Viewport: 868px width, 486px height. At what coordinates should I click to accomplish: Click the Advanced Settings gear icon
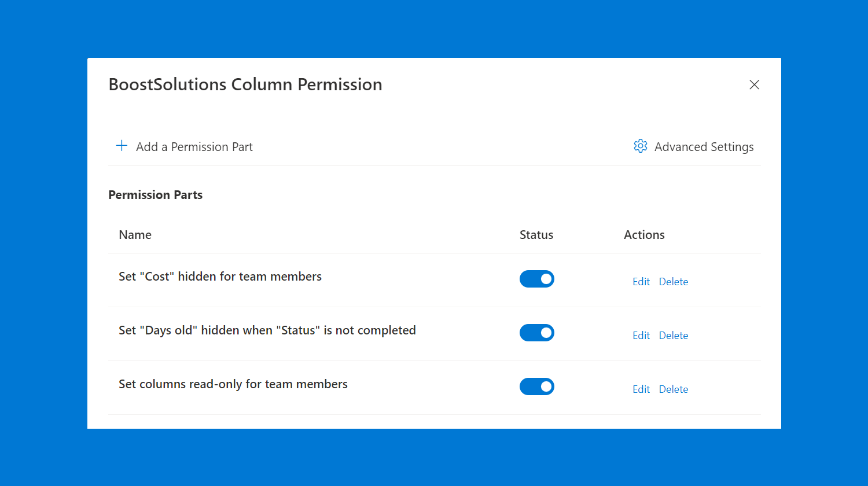641,146
